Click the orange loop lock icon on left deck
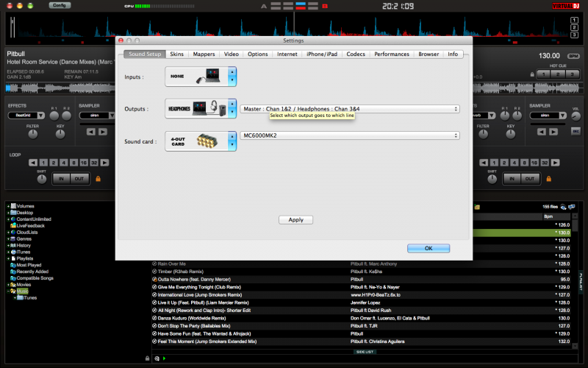The width and height of the screenshot is (588, 368). tap(98, 178)
